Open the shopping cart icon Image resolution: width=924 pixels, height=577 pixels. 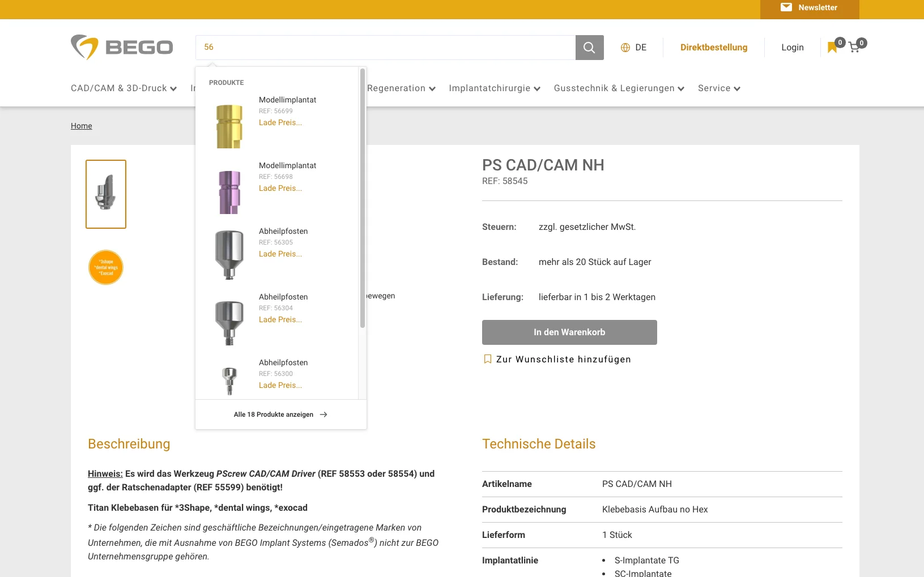coord(854,48)
